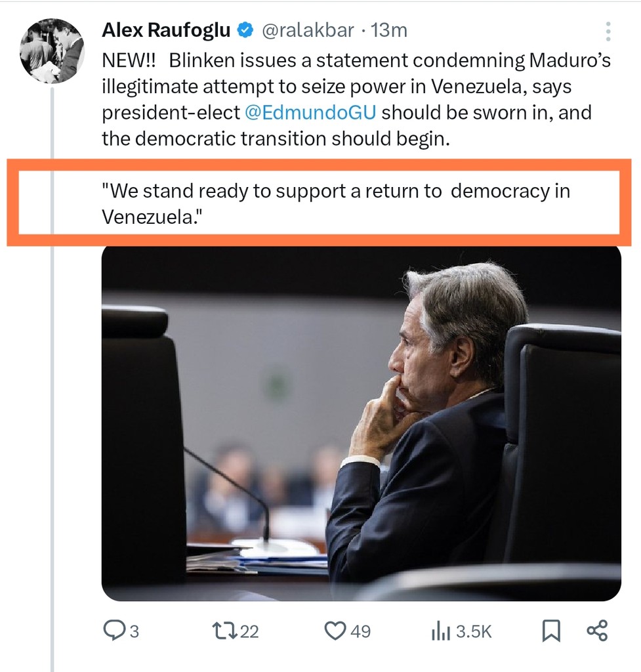
Task: Follow the @EdmundoGU mention link
Action: (310, 112)
